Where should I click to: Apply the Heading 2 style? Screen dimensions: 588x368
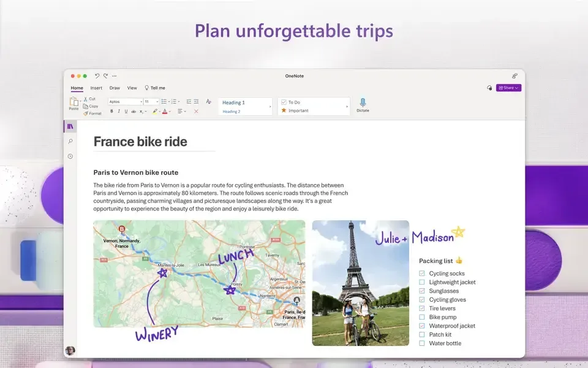point(232,112)
